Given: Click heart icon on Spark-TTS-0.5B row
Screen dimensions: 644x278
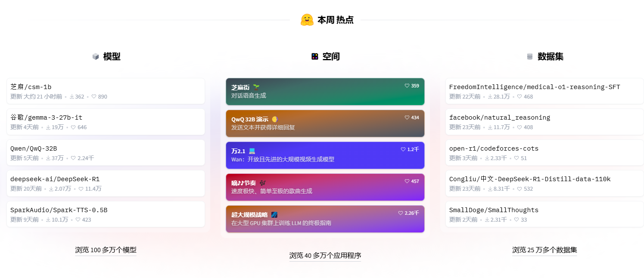Looking at the screenshot, I should click(x=78, y=220).
